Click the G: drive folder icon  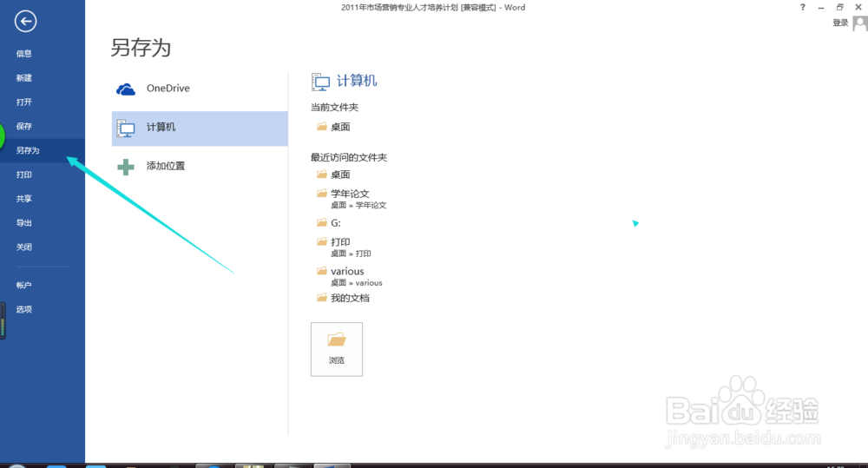coord(322,222)
